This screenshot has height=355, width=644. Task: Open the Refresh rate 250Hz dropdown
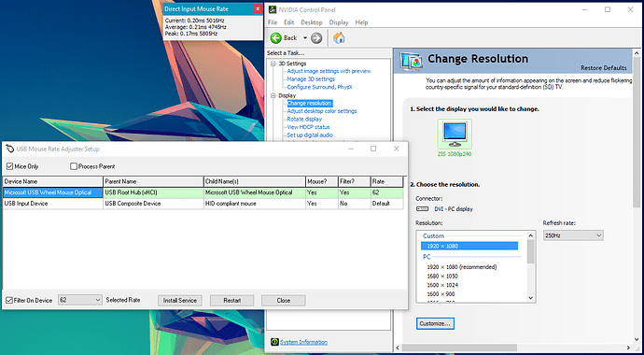click(x=573, y=235)
